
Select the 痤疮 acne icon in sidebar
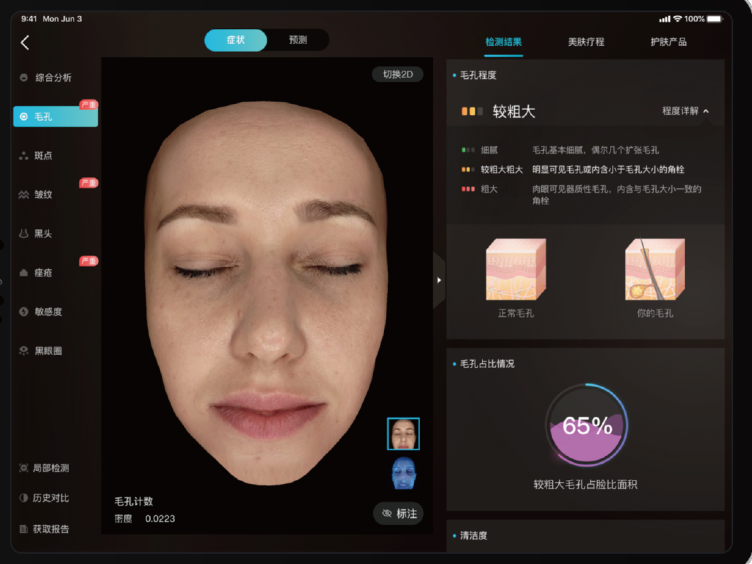pyautogui.click(x=24, y=273)
